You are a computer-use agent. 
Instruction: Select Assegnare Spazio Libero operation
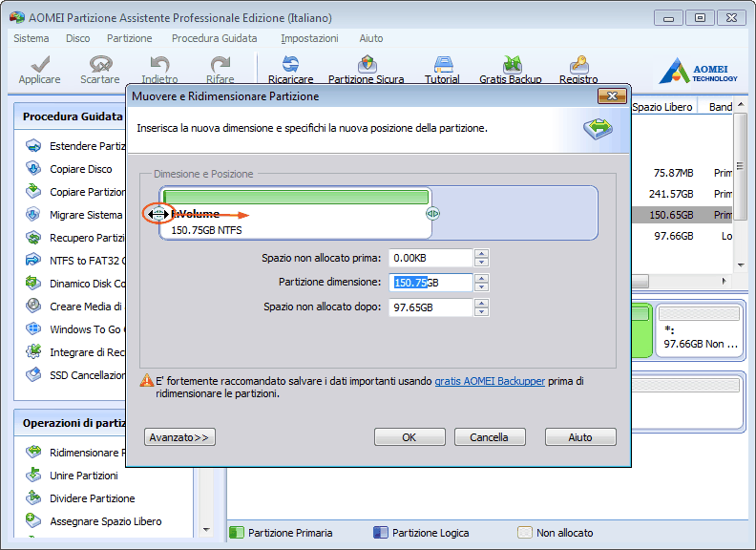coord(33,521)
